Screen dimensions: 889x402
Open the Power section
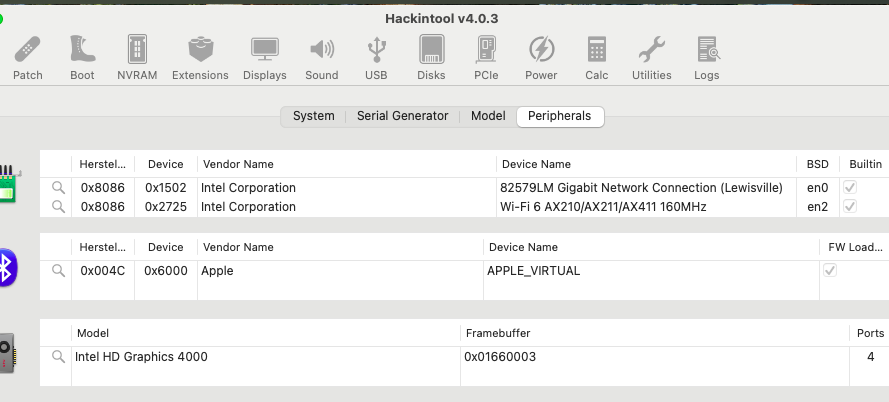click(x=541, y=57)
